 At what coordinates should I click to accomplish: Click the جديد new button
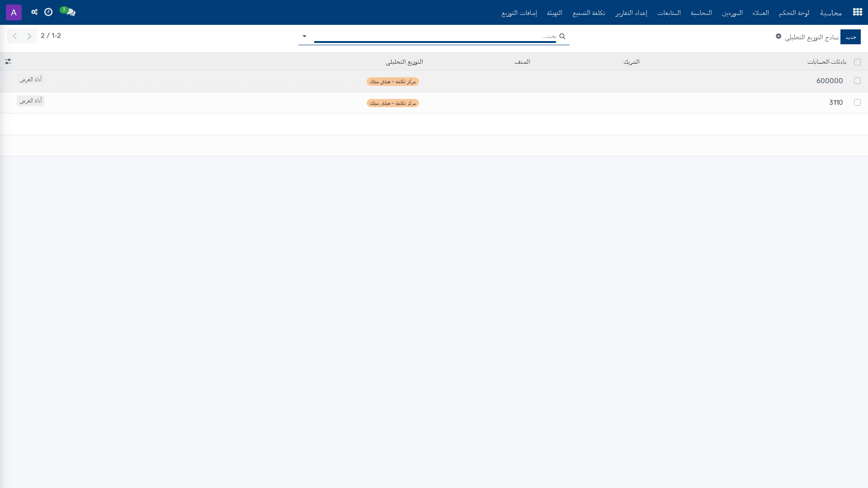click(850, 37)
